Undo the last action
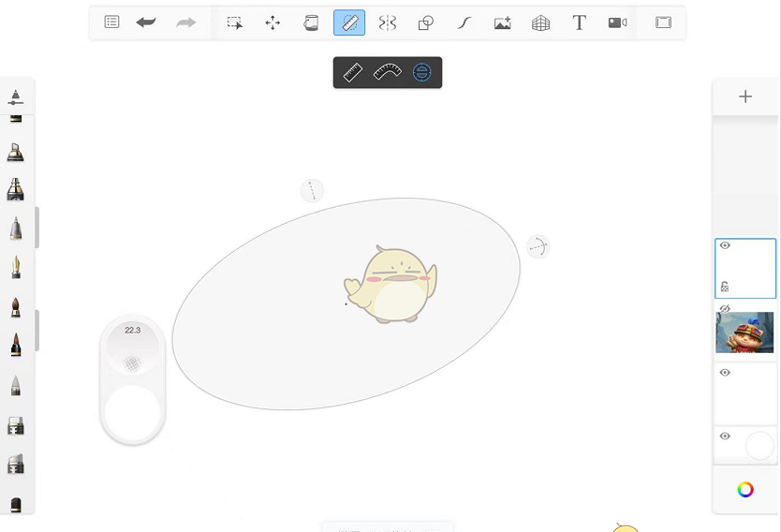 (146, 22)
